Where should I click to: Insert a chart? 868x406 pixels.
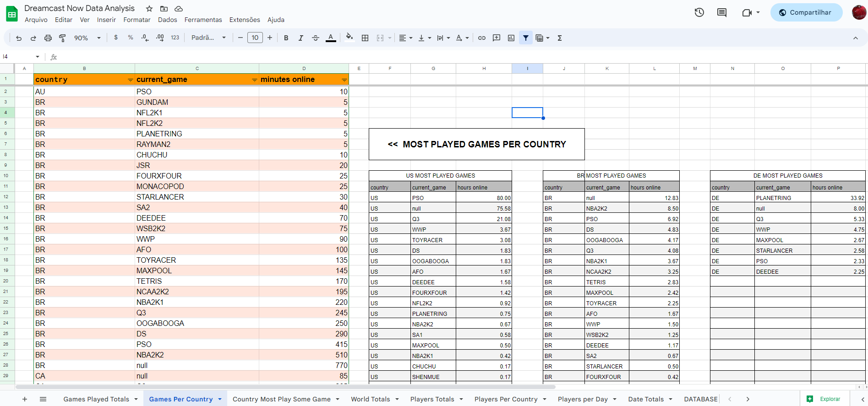click(511, 38)
